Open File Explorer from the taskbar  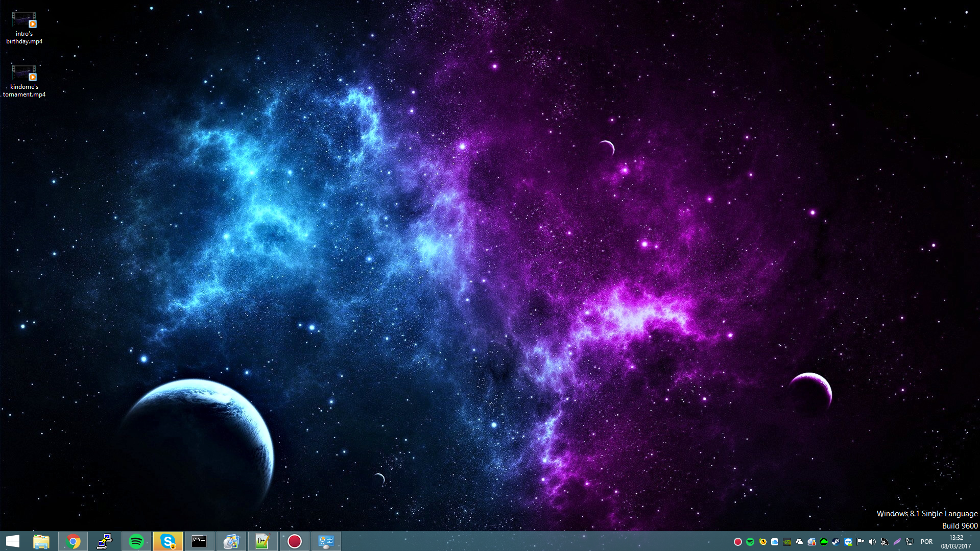point(41,541)
